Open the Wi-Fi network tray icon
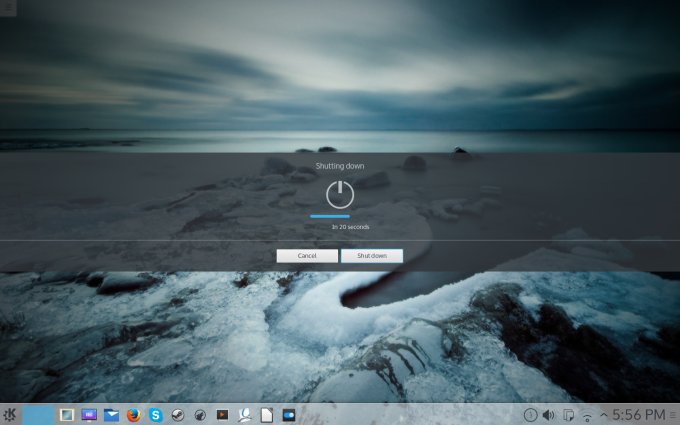680x425 pixels. 587,416
